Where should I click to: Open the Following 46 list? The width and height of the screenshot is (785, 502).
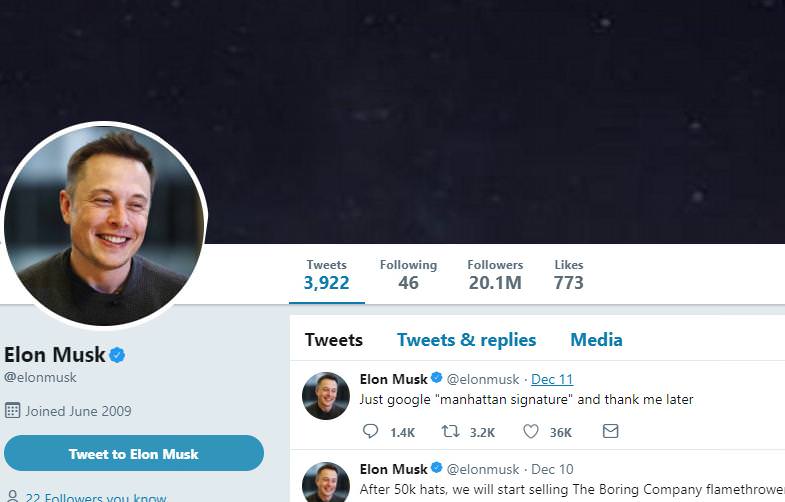(x=408, y=275)
